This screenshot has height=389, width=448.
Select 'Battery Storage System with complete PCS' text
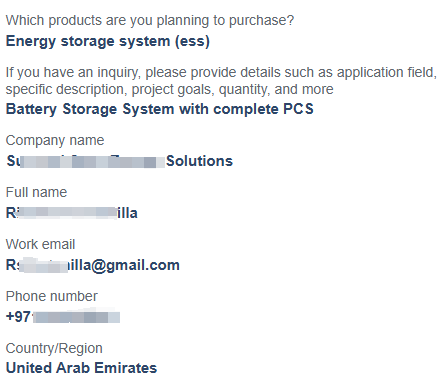click(160, 109)
